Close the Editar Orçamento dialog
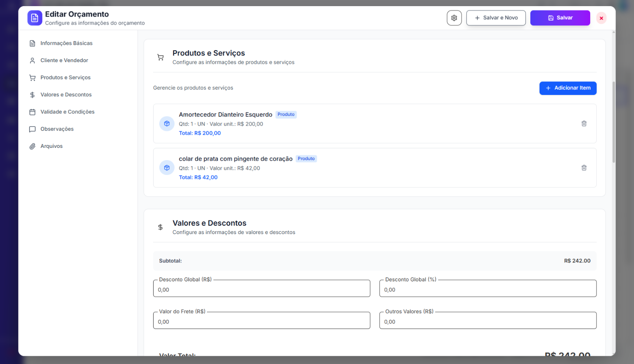The image size is (634, 364). tap(601, 18)
